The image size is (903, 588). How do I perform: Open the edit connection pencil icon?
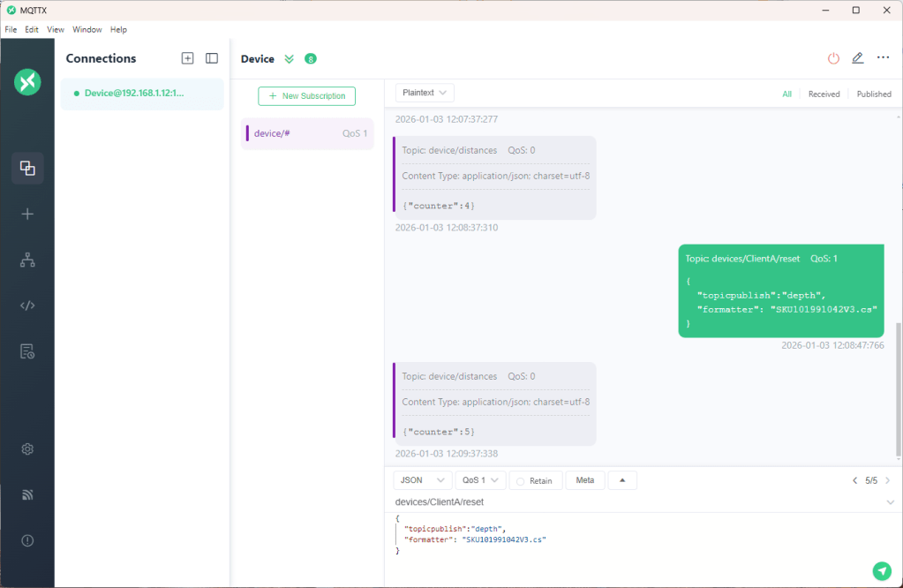tap(857, 58)
